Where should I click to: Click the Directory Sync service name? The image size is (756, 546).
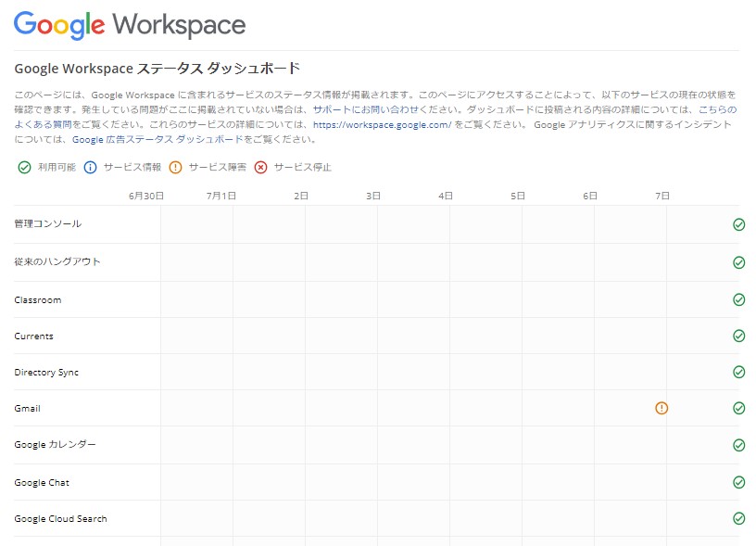click(46, 373)
